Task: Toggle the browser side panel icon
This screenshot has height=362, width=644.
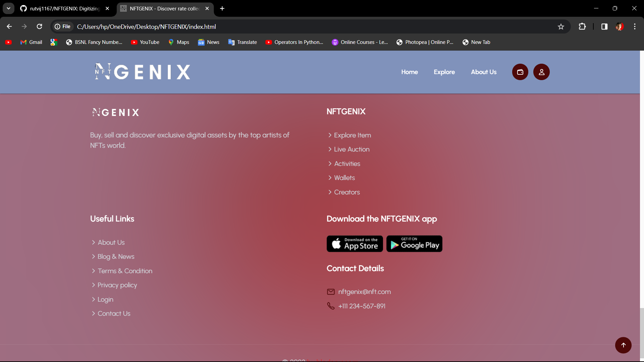Action: pyautogui.click(x=604, y=26)
